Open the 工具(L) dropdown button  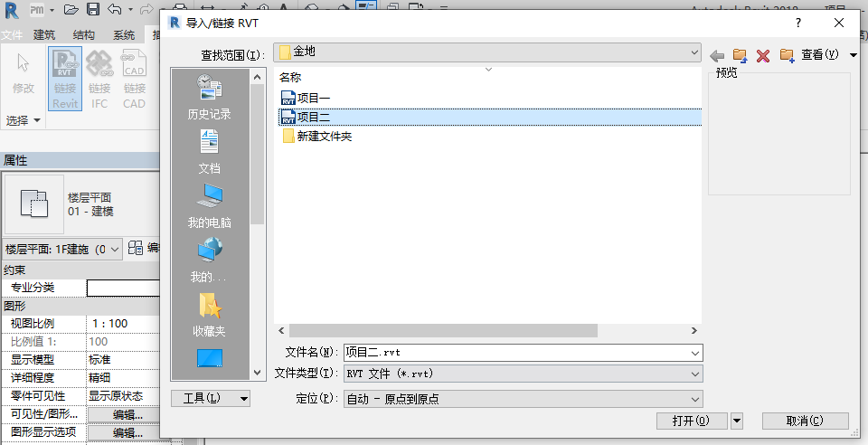[211, 399]
